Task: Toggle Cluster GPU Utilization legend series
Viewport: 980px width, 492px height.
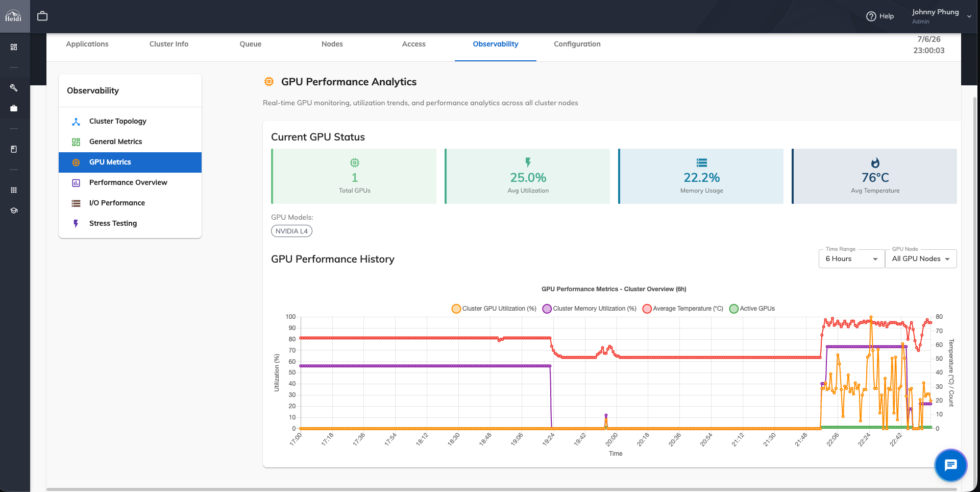Action: (x=494, y=309)
